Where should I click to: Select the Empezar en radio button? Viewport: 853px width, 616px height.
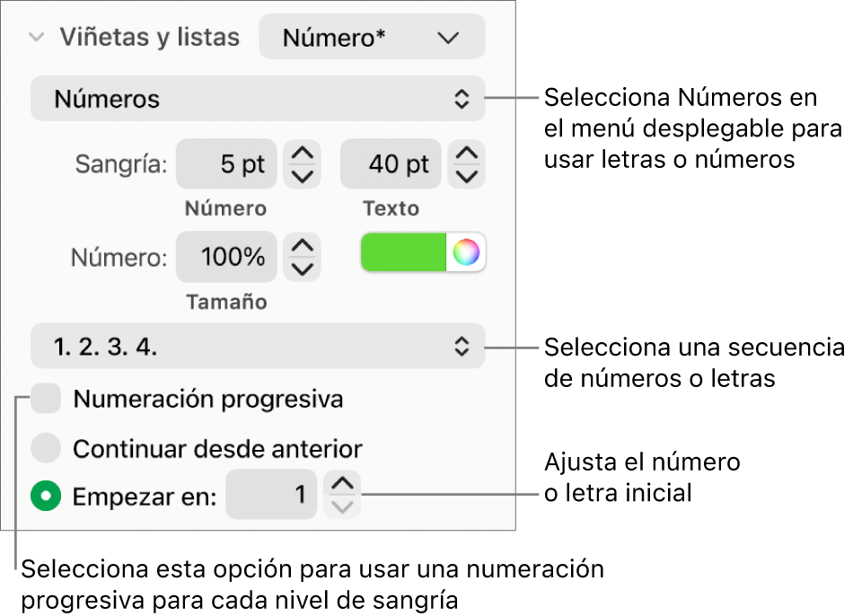click(46, 495)
